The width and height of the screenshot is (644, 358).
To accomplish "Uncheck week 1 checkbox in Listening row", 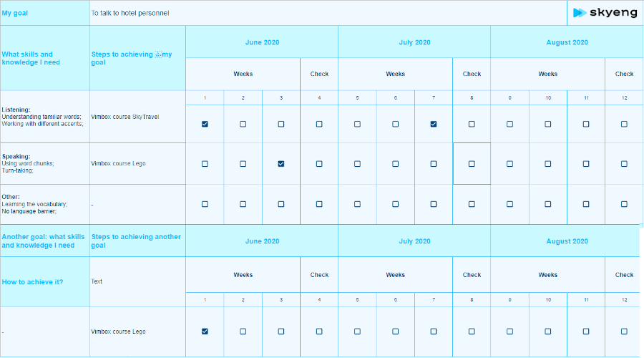I will pyautogui.click(x=205, y=124).
